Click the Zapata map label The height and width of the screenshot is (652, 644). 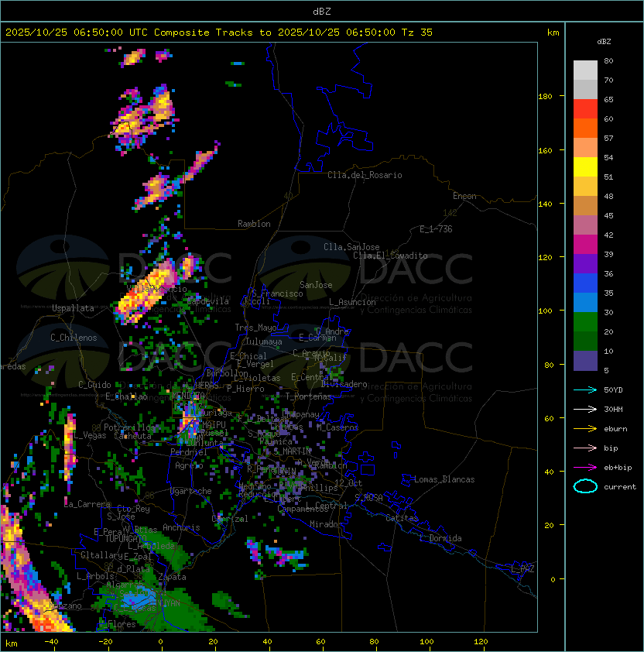(x=172, y=577)
